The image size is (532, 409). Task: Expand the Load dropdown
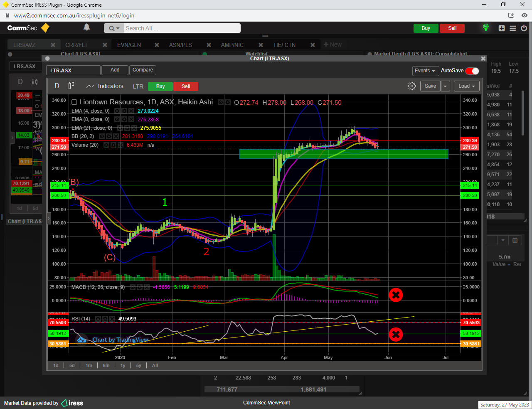click(466, 86)
